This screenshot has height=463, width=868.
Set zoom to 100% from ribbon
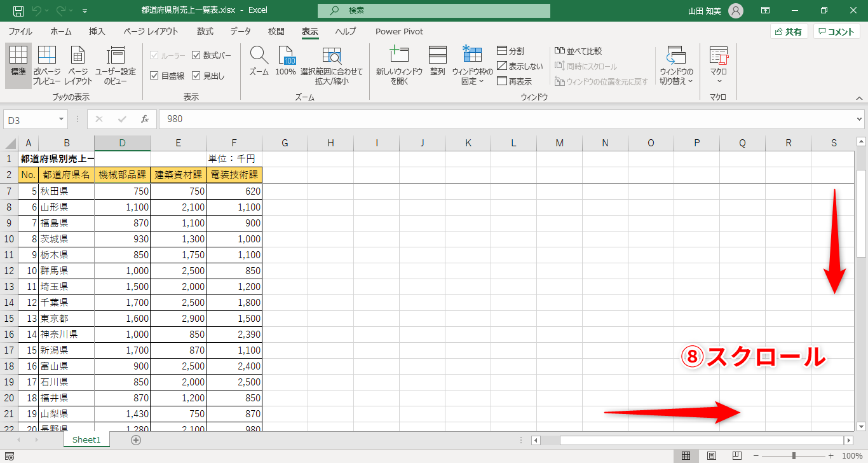pyautogui.click(x=286, y=61)
